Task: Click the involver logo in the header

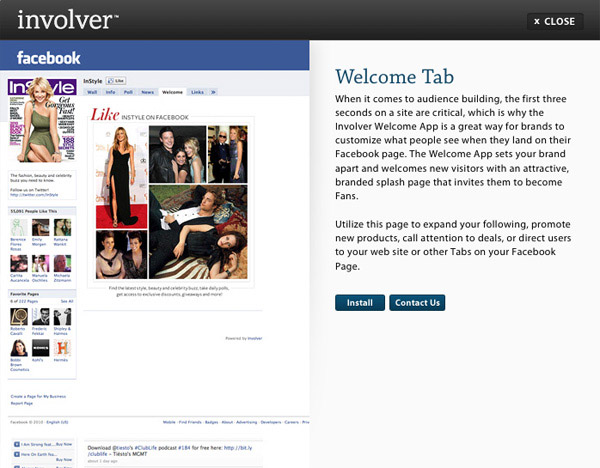Action: click(x=68, y=20)
